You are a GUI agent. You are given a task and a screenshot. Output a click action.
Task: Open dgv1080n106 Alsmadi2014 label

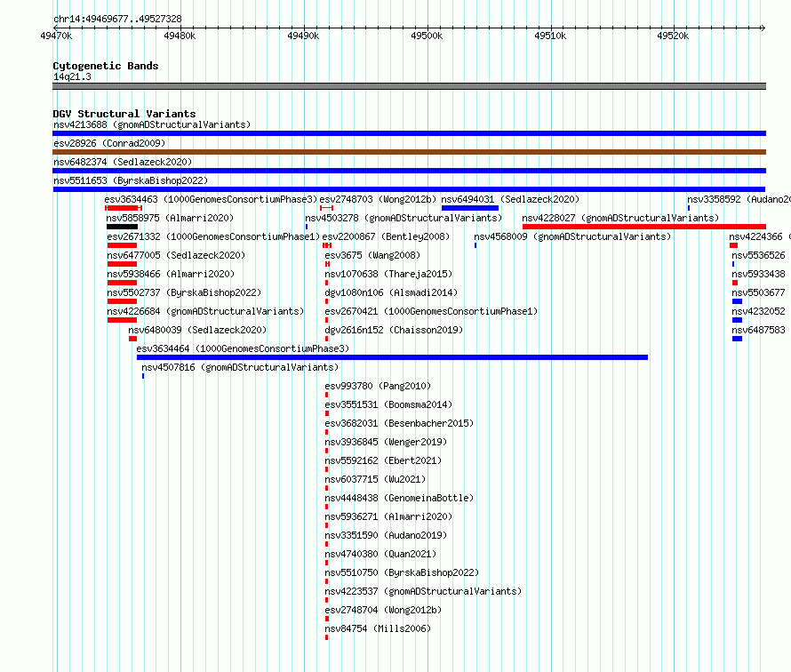point(391,292)
